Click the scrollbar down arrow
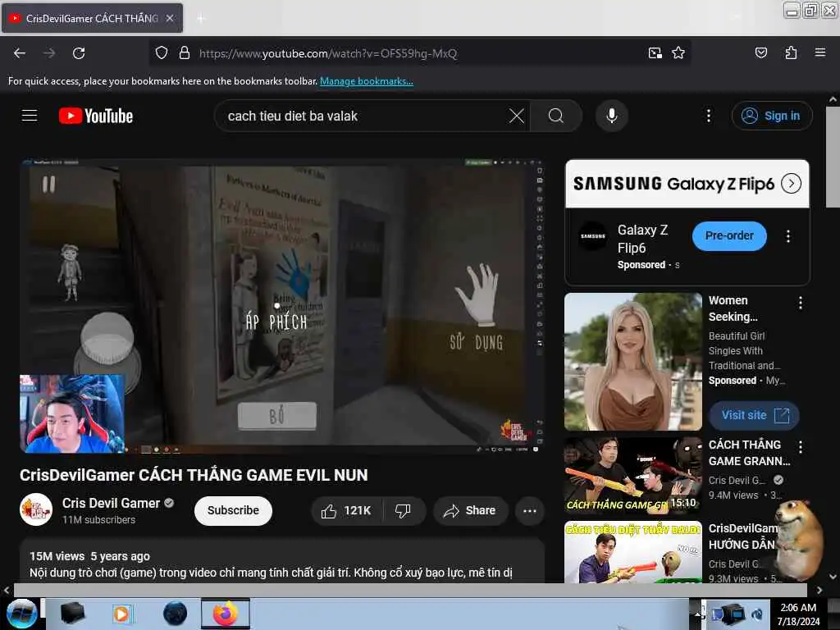The width and height of the screenshot is (840, 630). tap(833, 577)
